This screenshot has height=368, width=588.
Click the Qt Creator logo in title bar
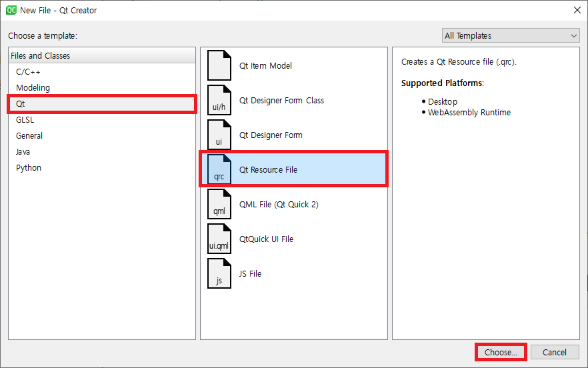coord(11,10)
